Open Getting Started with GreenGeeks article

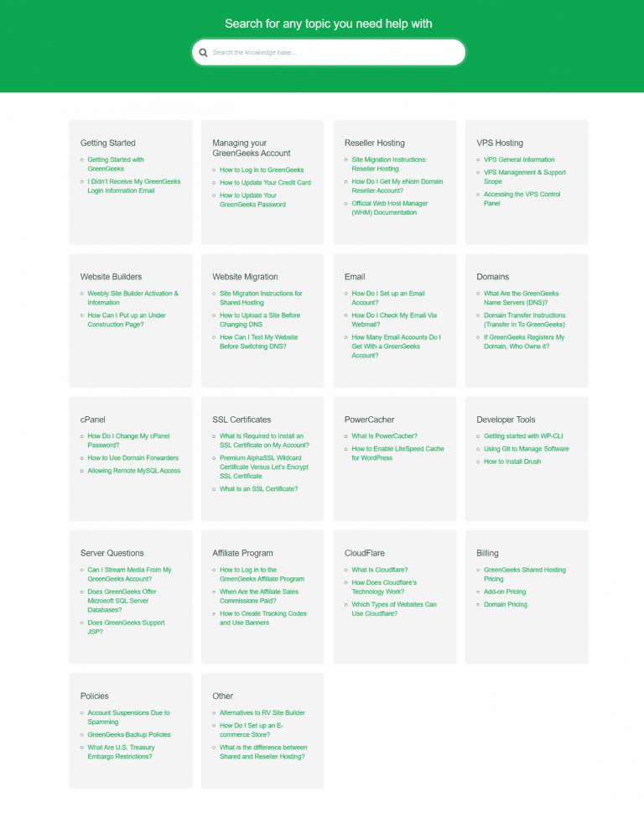[x=116, y=164]
